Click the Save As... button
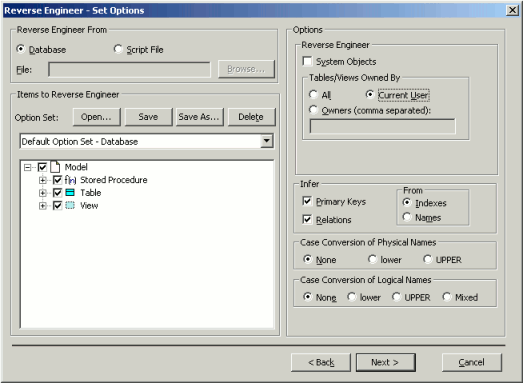Viewport: 523px width, 383px height. pyautogui.click(x=199, y=117)
